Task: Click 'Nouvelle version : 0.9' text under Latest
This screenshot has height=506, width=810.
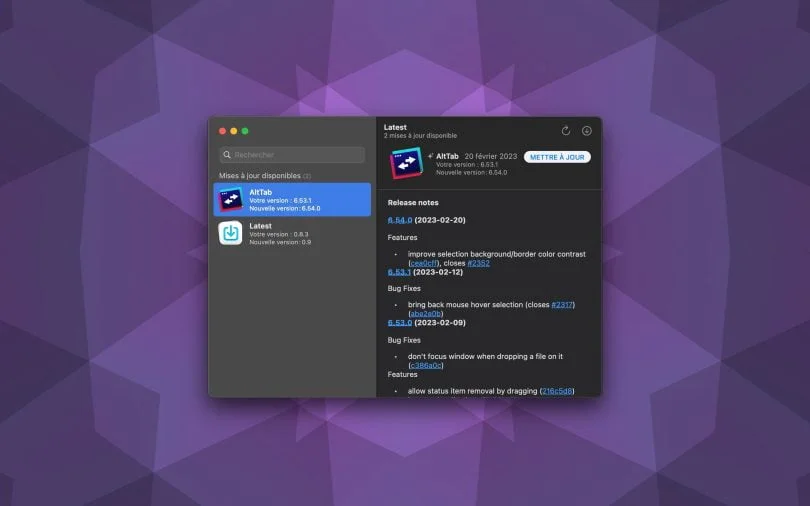Action: pos(280,242)
